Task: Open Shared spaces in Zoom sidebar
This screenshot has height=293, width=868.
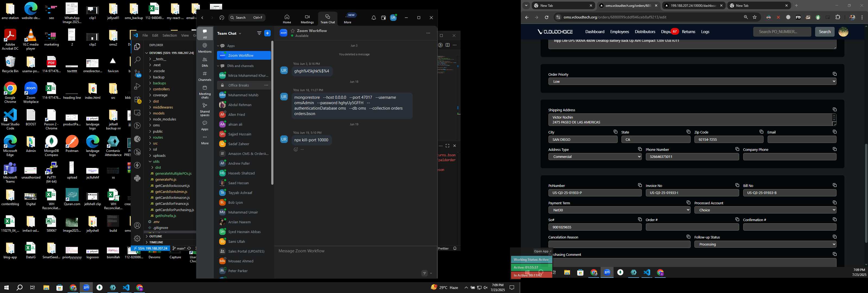Action: [x=205, y=110]
